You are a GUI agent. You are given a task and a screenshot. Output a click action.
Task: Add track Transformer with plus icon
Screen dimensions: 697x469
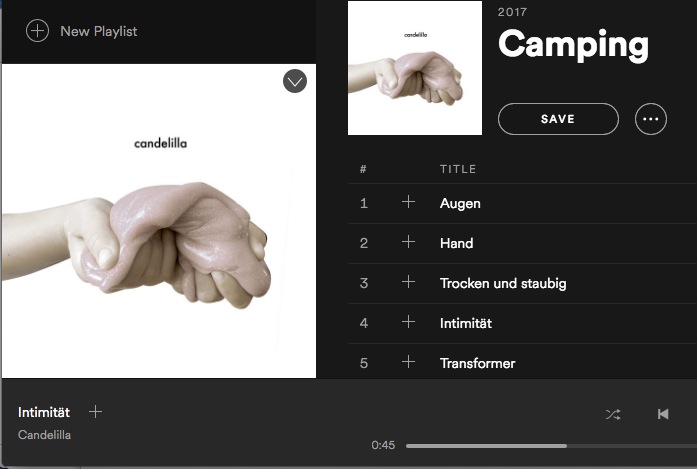409,362
